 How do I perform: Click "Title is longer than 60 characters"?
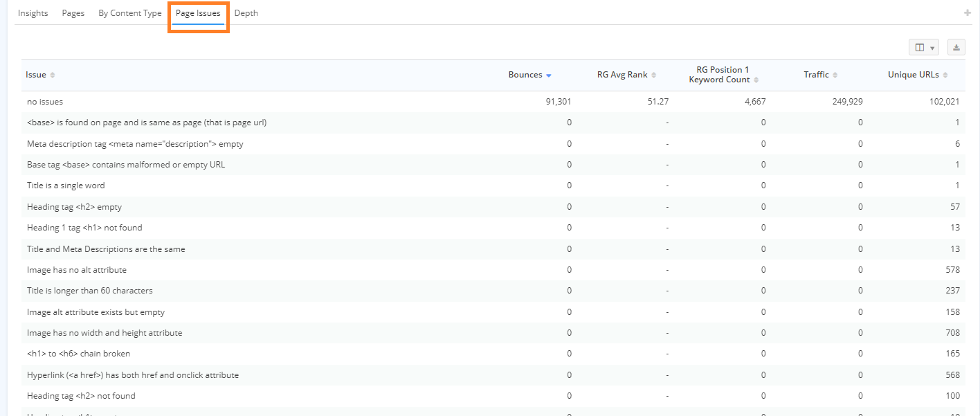[90, 291]
